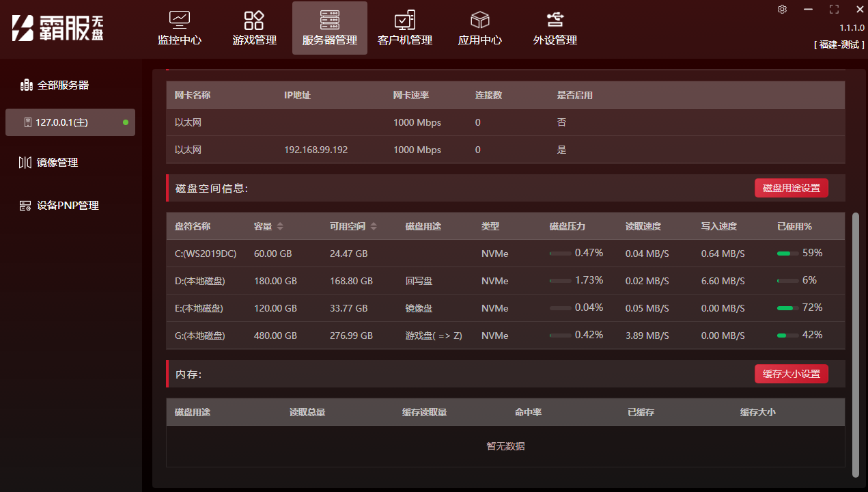Click the 外设管理 USB icon
Screen dimensions: 868x492
click(x=555, y=19)
